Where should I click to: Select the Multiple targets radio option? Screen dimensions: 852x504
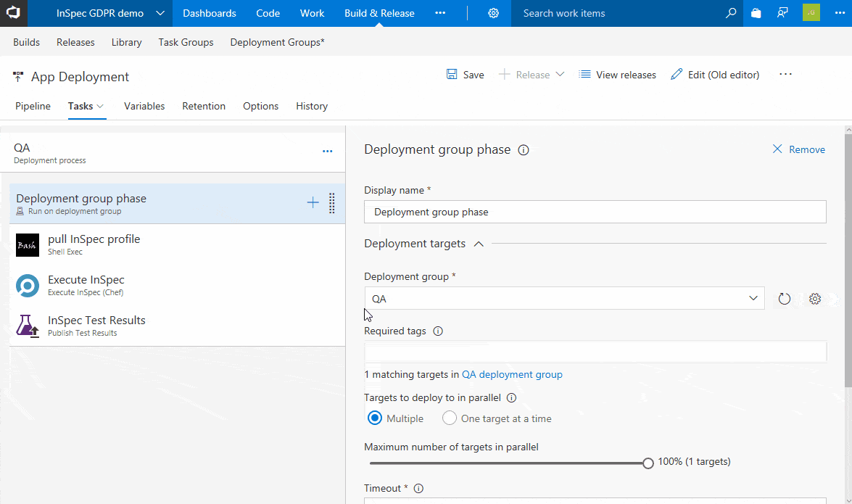pos(374,418)
